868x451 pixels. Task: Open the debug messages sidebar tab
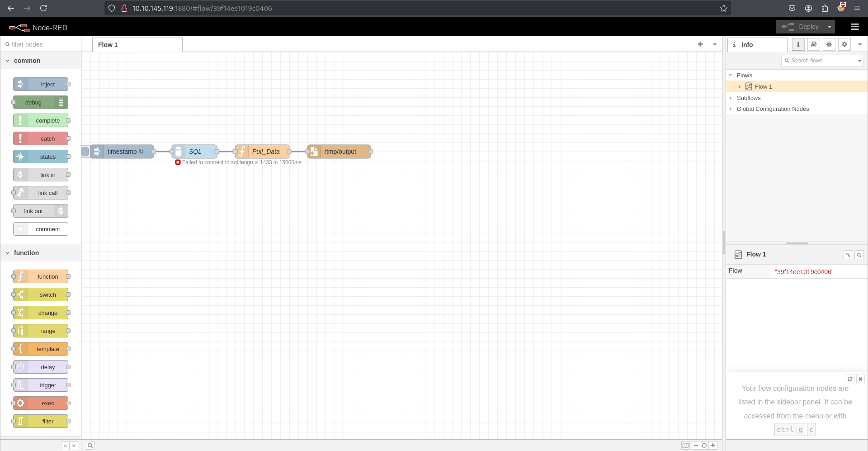point(829,44)
